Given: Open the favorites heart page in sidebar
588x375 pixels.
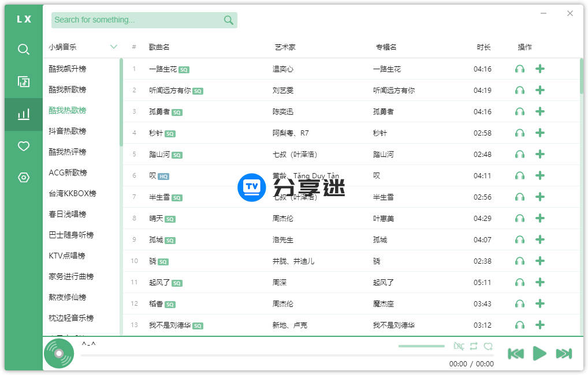Looking at the screenshot, I should pyautogui.click(x=23, y=146).
